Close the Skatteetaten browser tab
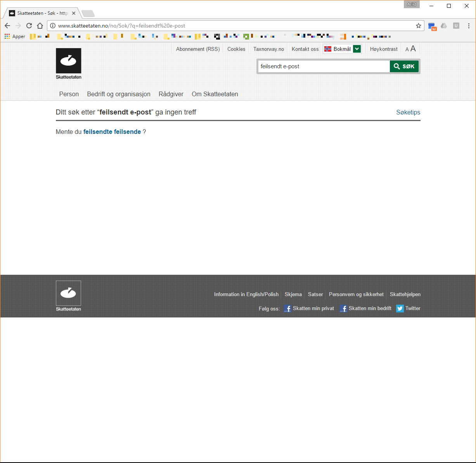 pyautogui.click(x=74, y=13)
